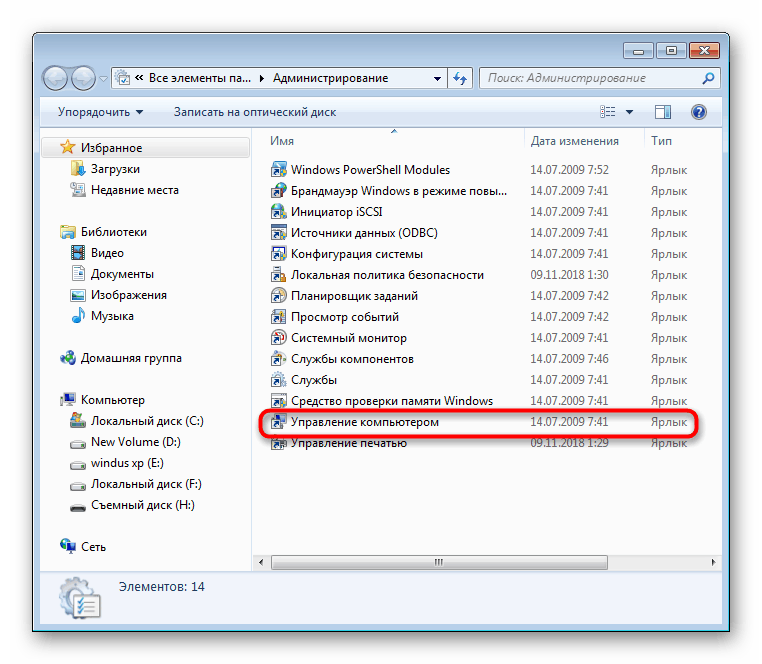Expand the breadcrumb arrow before Администрирование
Viewport: 762px width, 664px height.
point(262,78)
